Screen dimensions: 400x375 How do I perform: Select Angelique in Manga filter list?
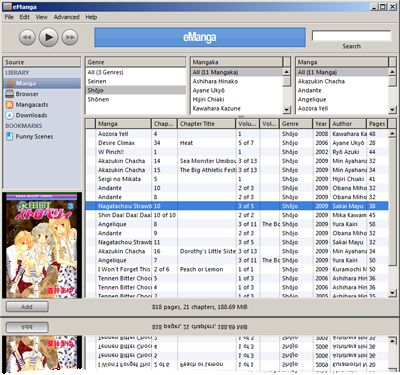click(342, 99)
